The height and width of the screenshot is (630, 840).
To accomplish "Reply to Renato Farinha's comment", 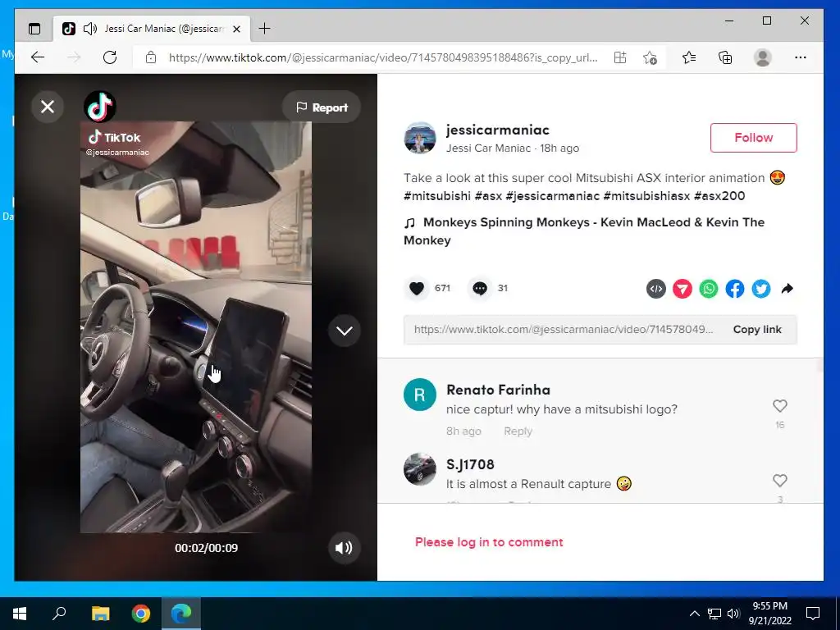I will coord(518,431).
